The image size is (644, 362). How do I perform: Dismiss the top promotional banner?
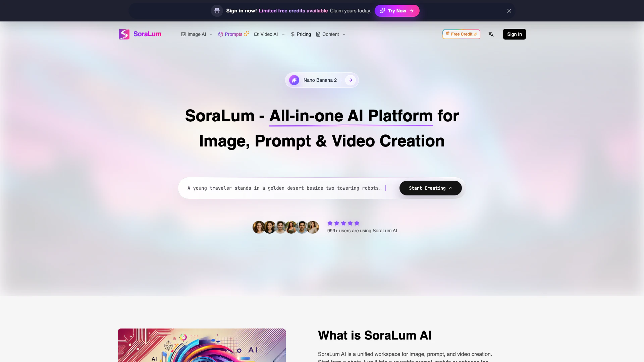pos(509,11)
